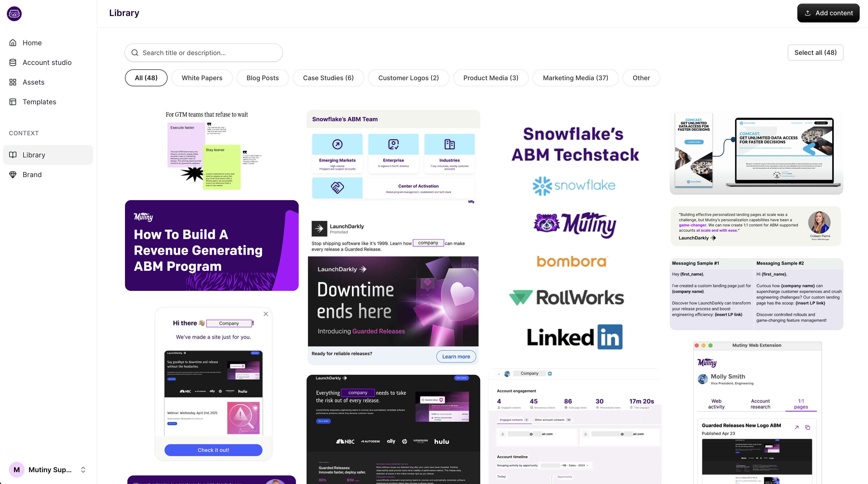Click Learn more on LaunchDarkly ad
Viewport: 868px width, 484px height.
(x=456, y=356)
